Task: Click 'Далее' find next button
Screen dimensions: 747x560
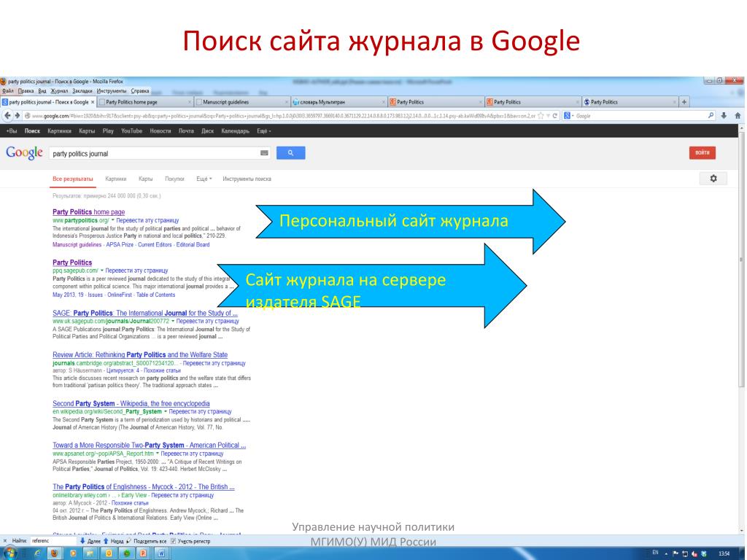Action: (x=90, y=541)
